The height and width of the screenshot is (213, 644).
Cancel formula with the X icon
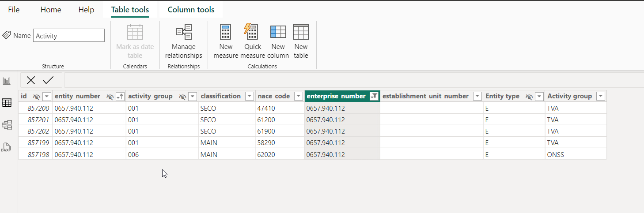(x=31, y=80)
